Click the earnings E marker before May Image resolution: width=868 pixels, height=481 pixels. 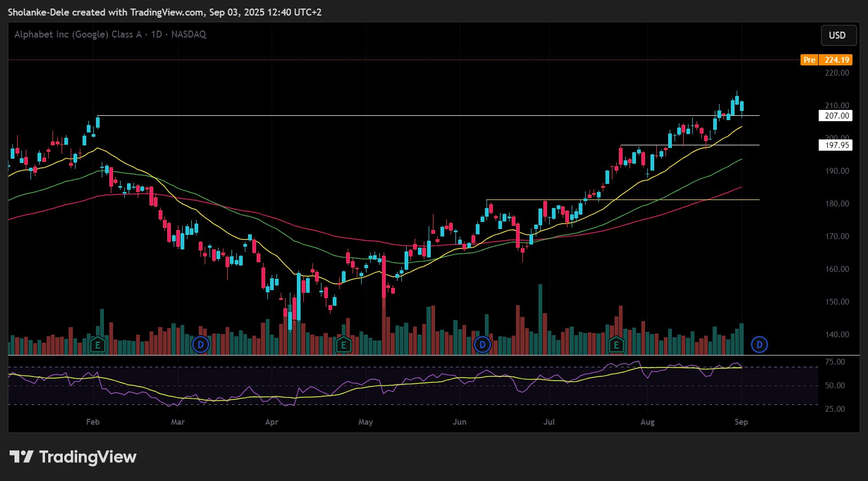(x=343, y=345)
